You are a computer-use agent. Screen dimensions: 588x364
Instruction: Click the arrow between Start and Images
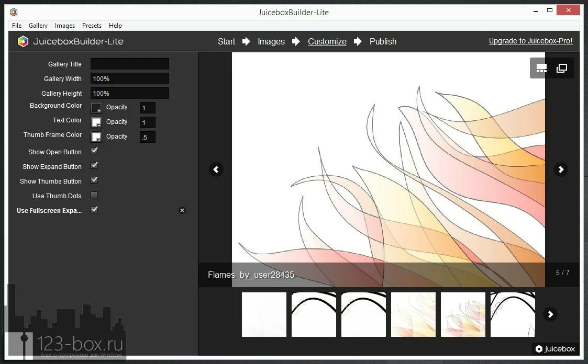click(x=246, y=41)
